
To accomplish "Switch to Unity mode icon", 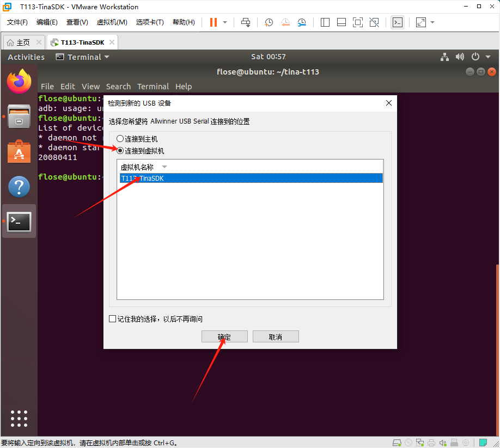I will (374, 22).
